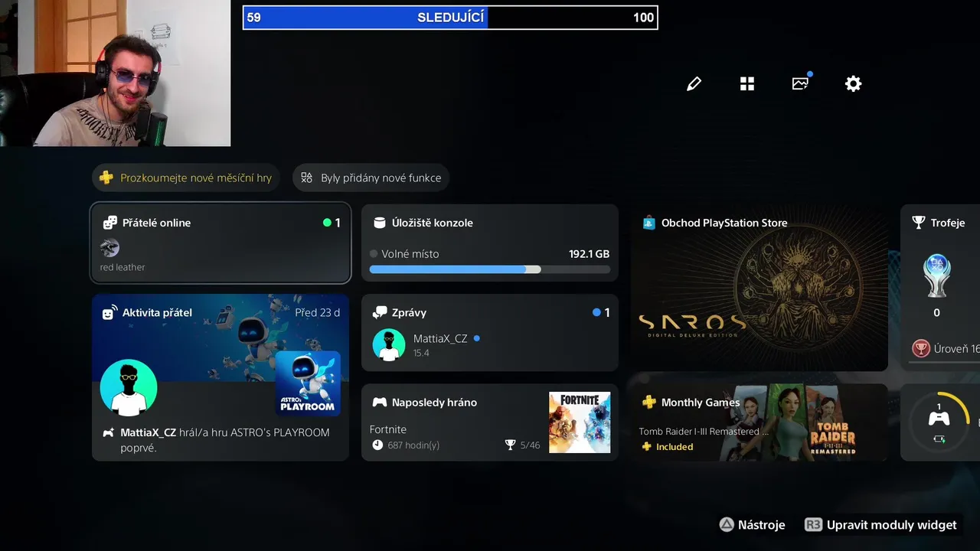Click the 'Před 23 d' timestamp
Image resolution: width=980 pixels, height=551 pixels.
coord(318,312)
